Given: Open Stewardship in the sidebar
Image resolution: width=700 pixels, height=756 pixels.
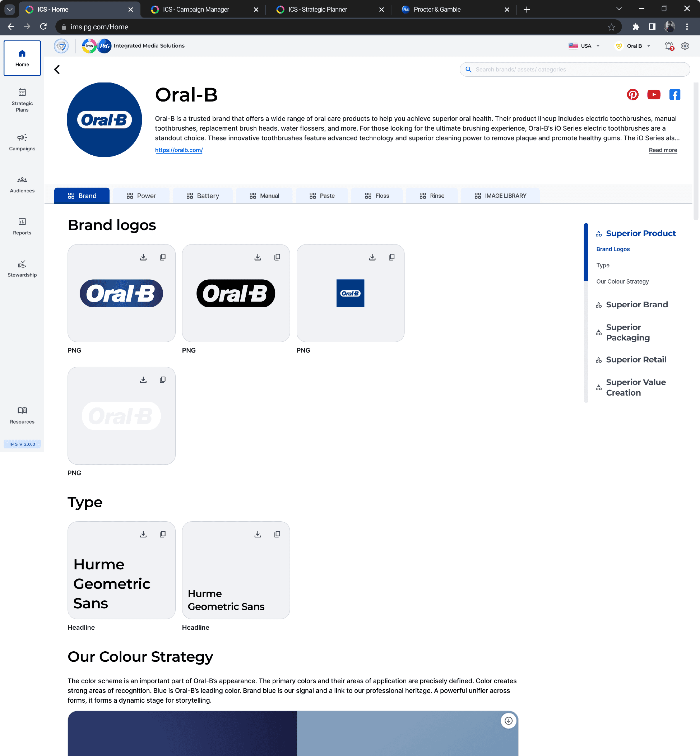Looking at the screenshot, I should 22,269.
